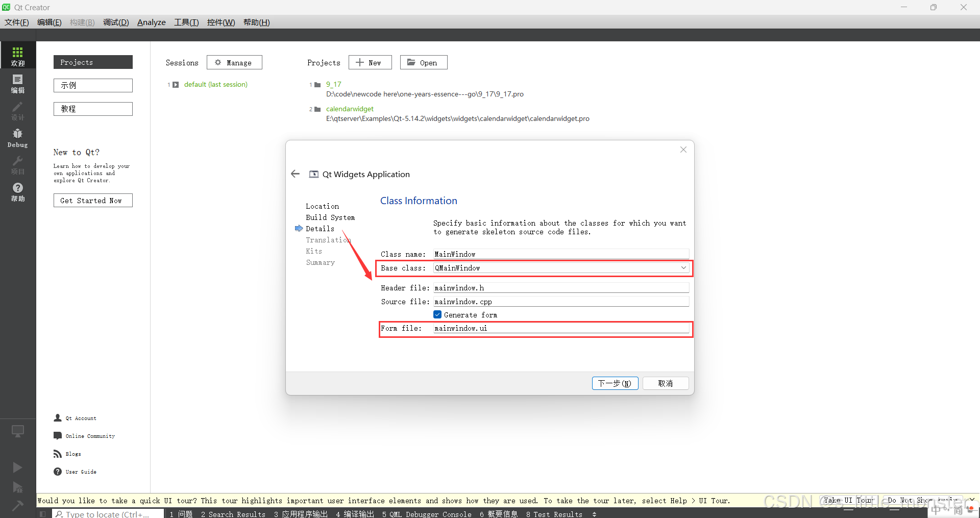
Task: Click the Qt Account person icon
Action: click(x=58, y=418)
